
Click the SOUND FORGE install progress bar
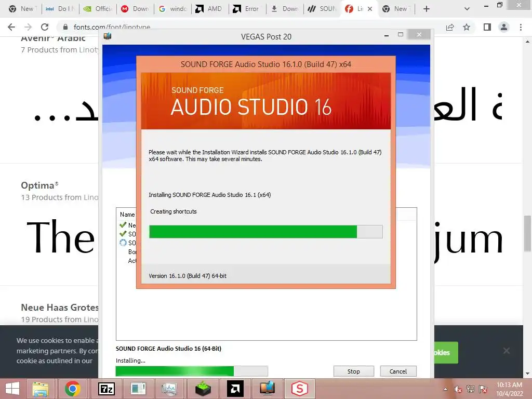265,232
